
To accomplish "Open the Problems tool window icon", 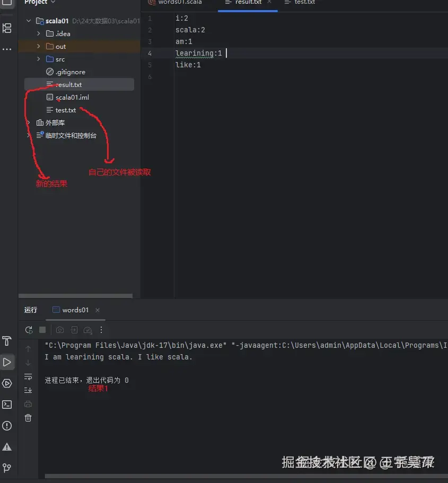I will (x=7, y=426).
